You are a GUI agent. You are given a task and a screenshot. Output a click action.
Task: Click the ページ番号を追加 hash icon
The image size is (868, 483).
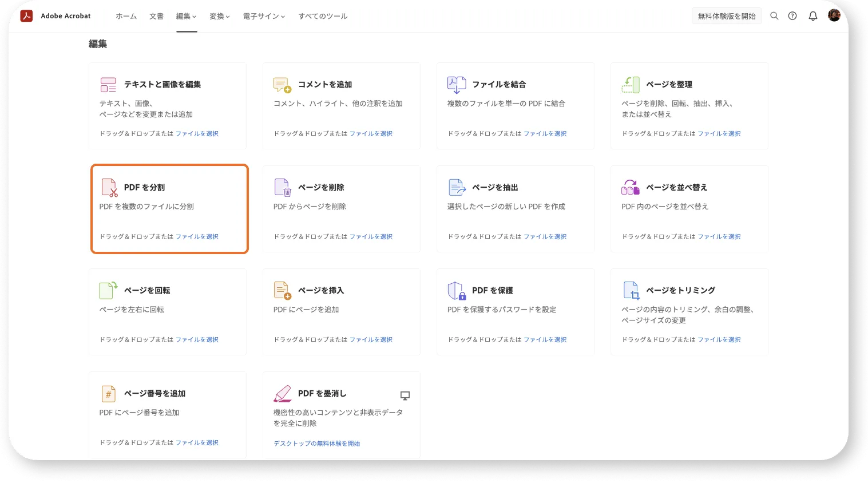click(x=108, y=394)
